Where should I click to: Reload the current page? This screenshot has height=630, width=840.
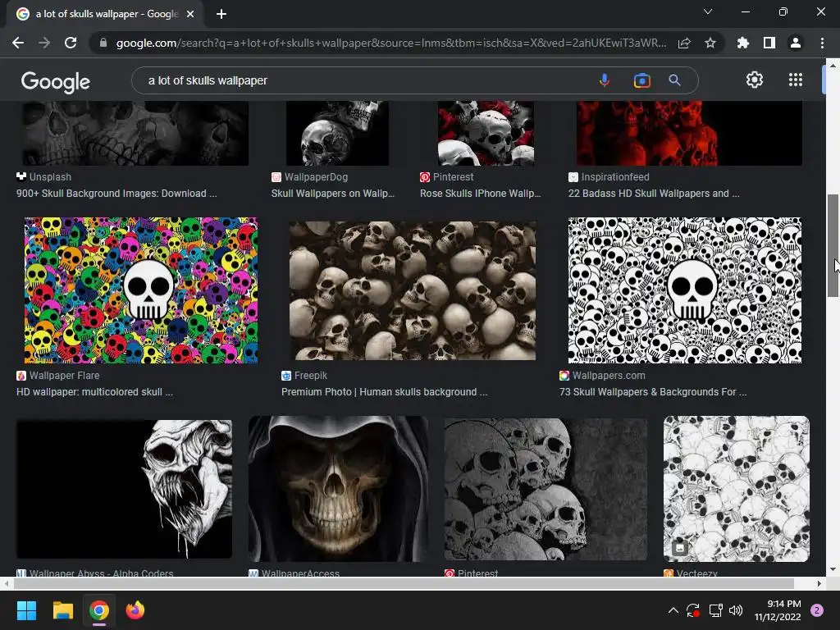71,43
